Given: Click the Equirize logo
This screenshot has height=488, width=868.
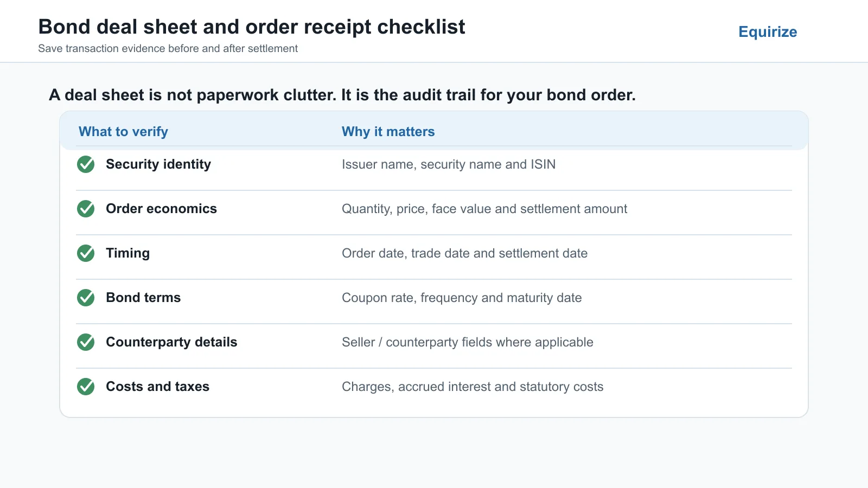Looking at the screenshot, I should pos(768,32).
